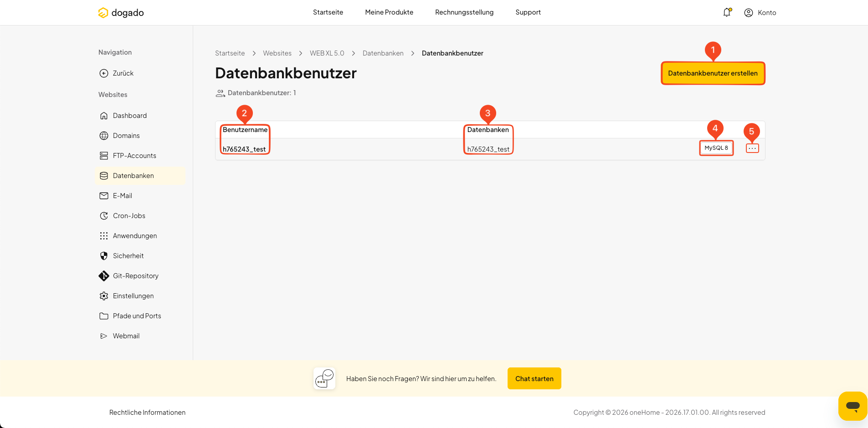Viewport: 868px width, 428px height.
Task: Click the Webmail send icon
Action: pos(104,336)
